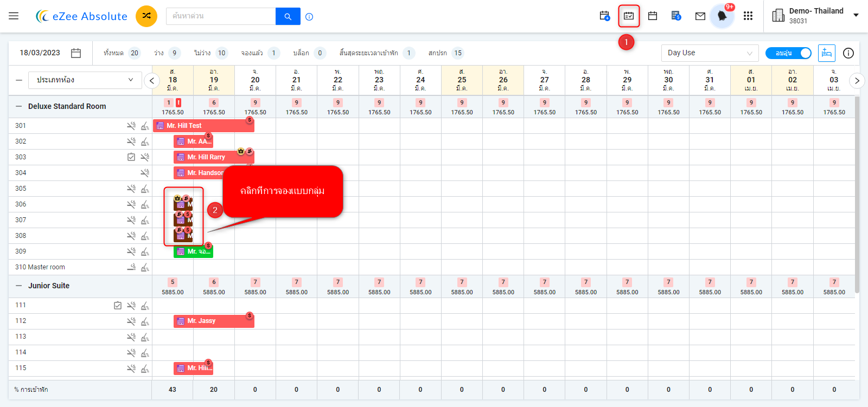
Task: Click the yellow shuffle quick-switch icon
Action: pyautogui.click(x=146, y=16)
